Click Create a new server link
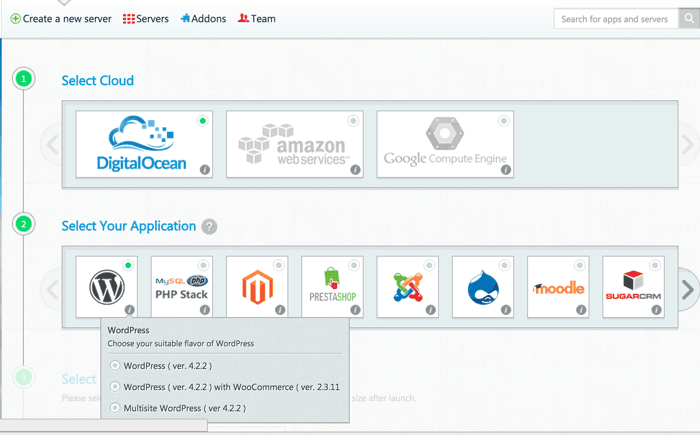Viewport: 700px width, 435px height. pyautogui.click(x=61, y=19)
